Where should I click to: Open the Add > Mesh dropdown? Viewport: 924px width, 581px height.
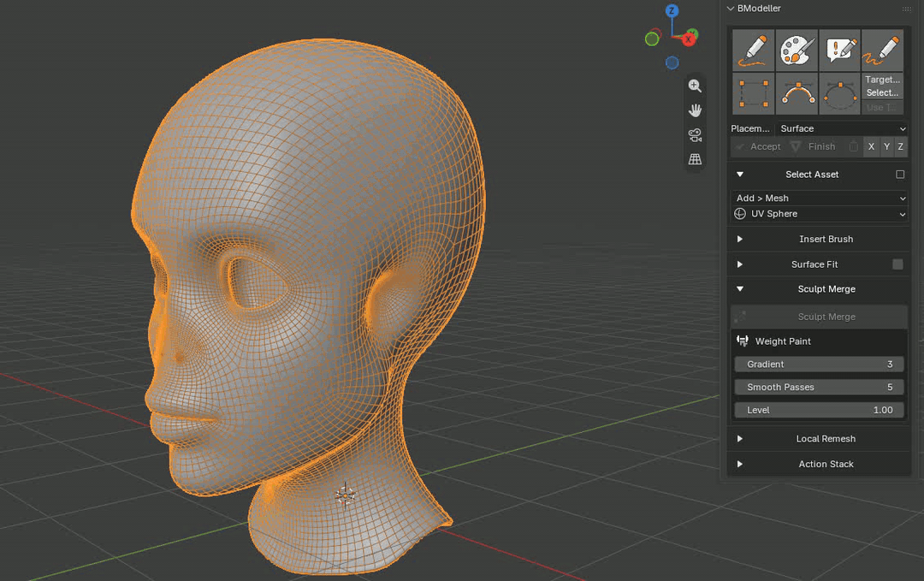(819, 198)
